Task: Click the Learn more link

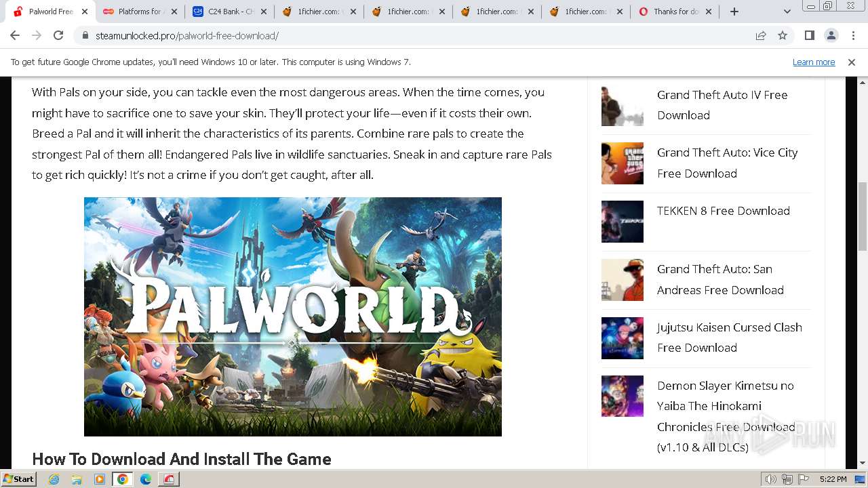Action: 814,62
